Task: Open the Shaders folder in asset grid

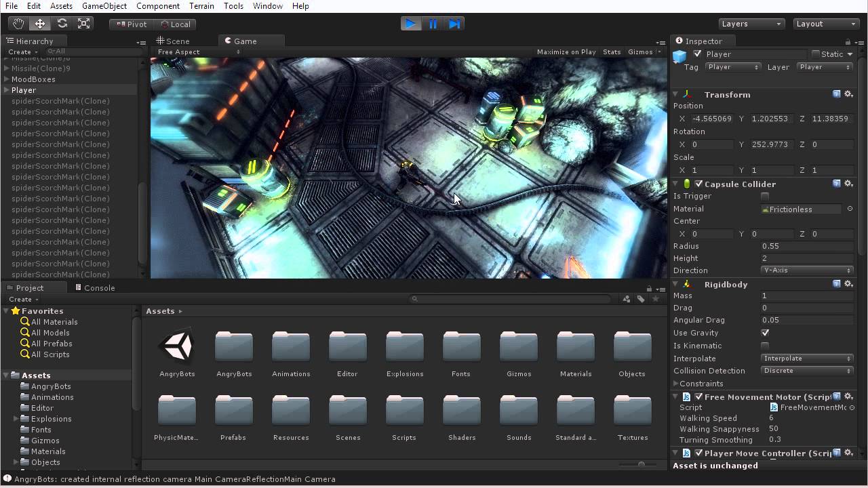Action: click(x=462, y=416)
